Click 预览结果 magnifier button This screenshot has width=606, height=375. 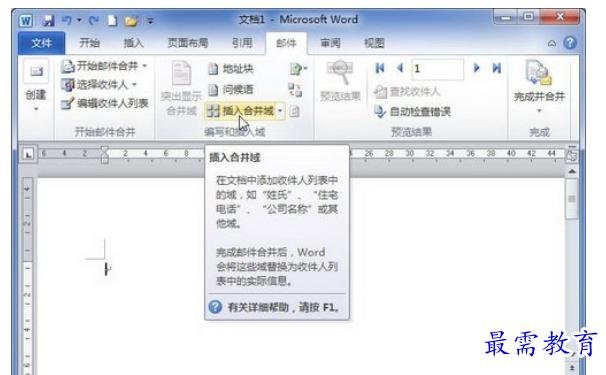(x=340, y=81)
